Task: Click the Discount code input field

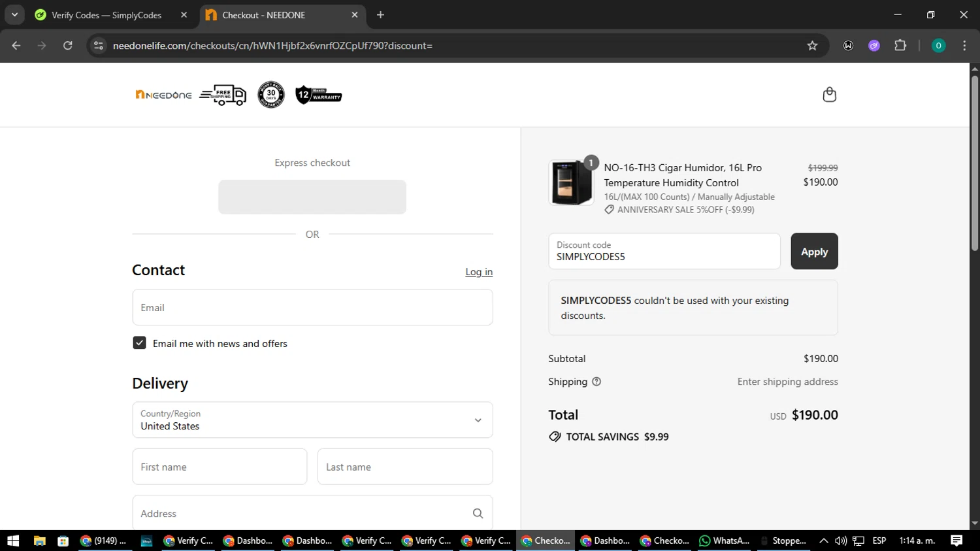Action: click(664, 252)
